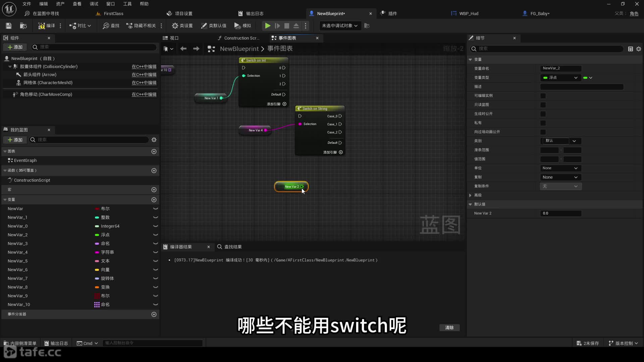Add new variable with plus icon
The image size is (644, 362).
click(x=154, y=200)
